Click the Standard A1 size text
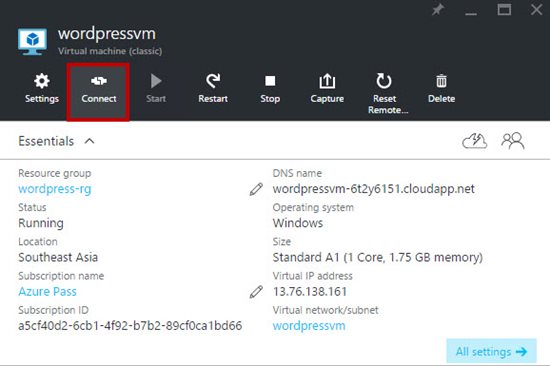This screenshot has height=366, width=550. [378, 258]
